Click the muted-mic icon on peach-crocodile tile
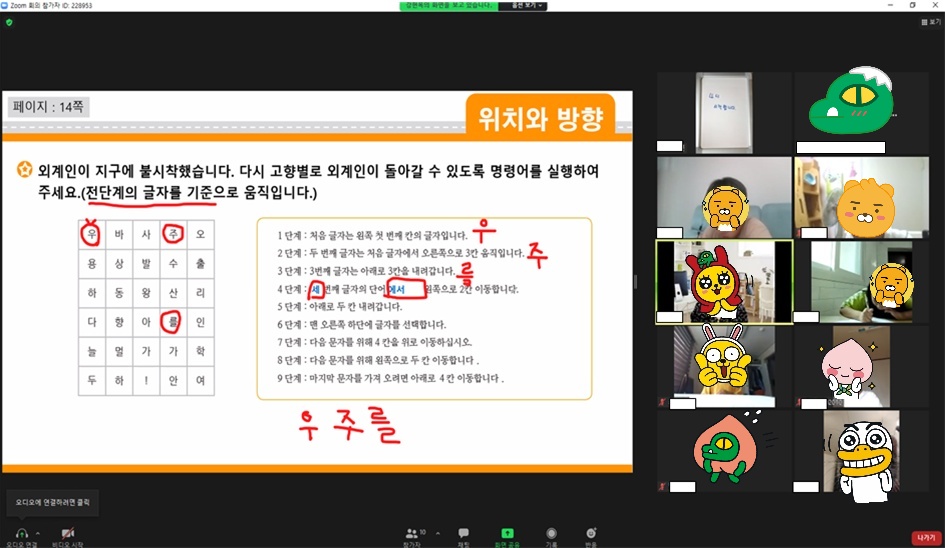 pos(662,487)
